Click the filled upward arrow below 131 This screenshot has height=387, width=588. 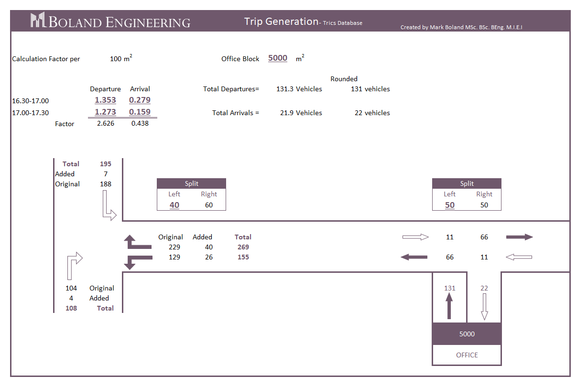(x=448, y=306)
